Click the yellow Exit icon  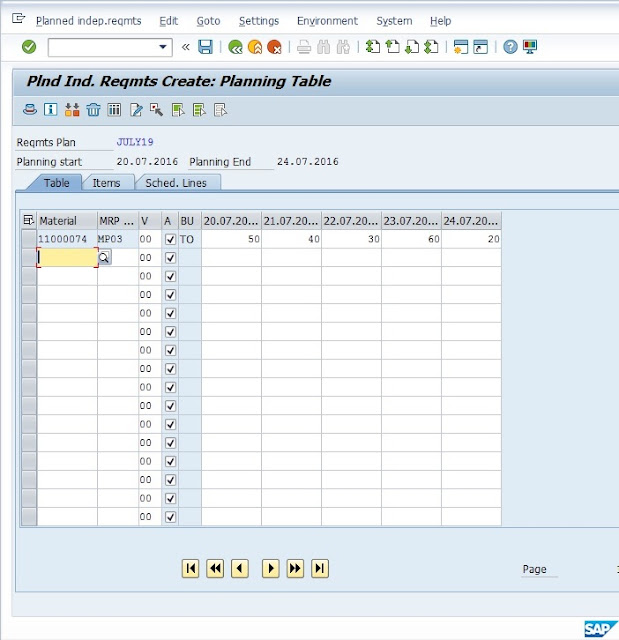[255, 47]
